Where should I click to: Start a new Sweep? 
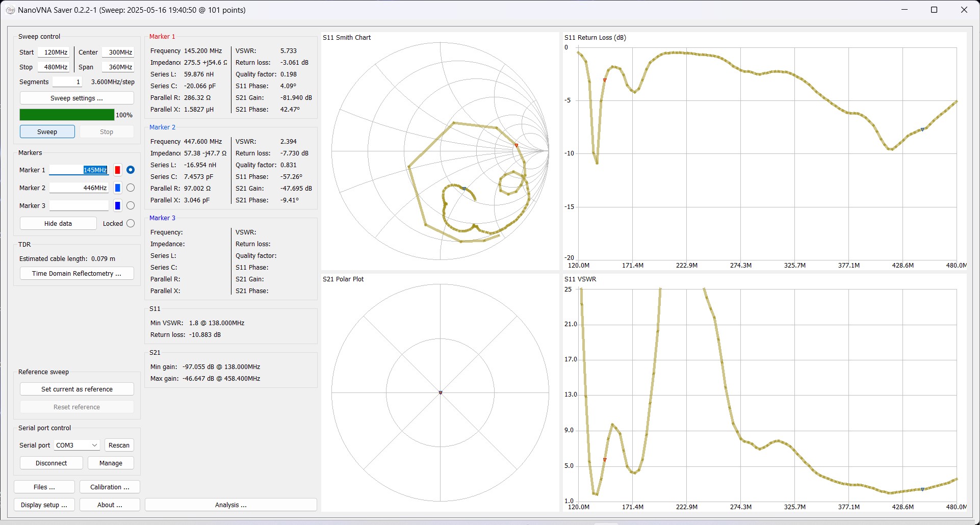pyautogui.click(x=47, y=132)
